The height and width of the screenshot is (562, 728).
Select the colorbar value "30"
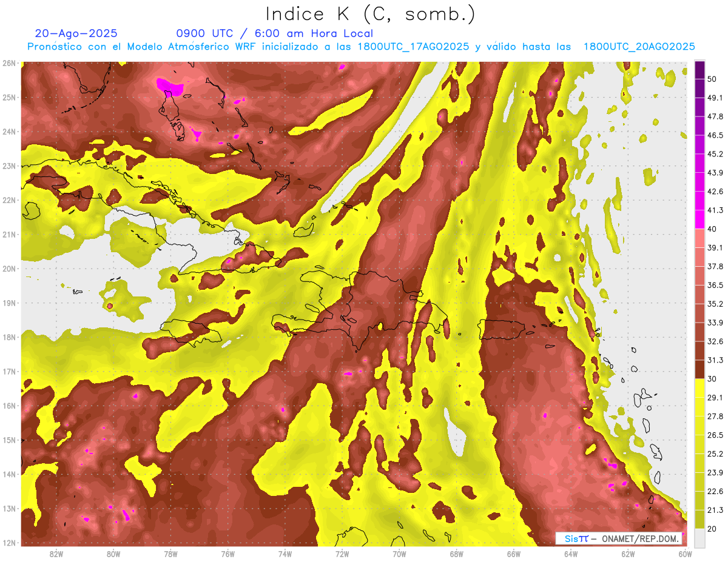(712, 379)
